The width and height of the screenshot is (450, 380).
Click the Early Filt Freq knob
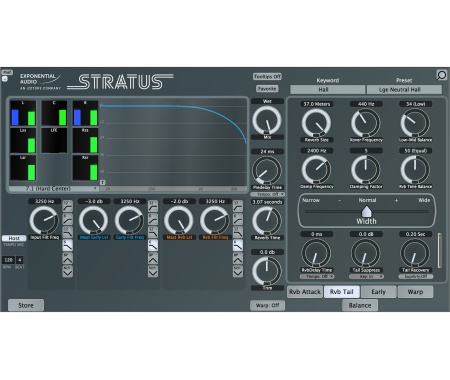pos(129,220)
